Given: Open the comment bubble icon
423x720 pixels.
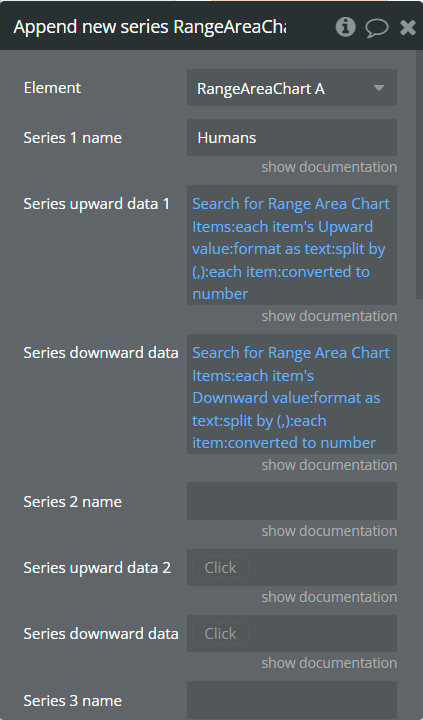Looking at the screenshot, I should pyautogui.click(x=377, y=28).
